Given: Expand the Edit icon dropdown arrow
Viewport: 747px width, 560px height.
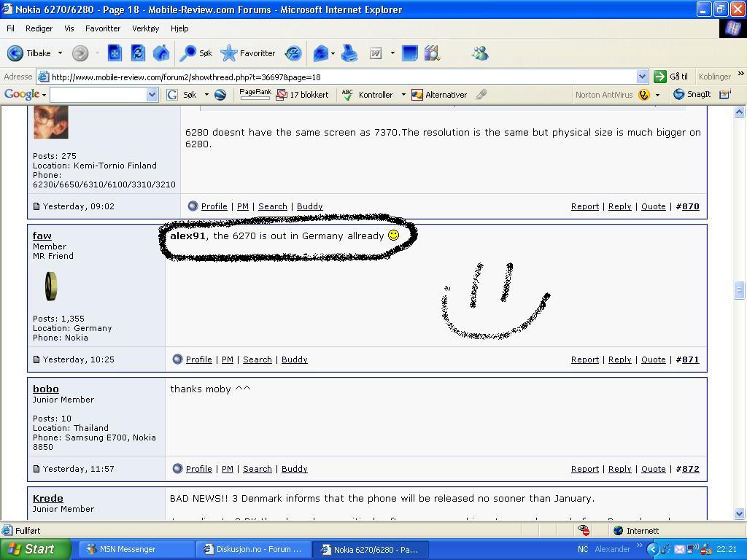Looking at the screenshot, I should point(392,53).
